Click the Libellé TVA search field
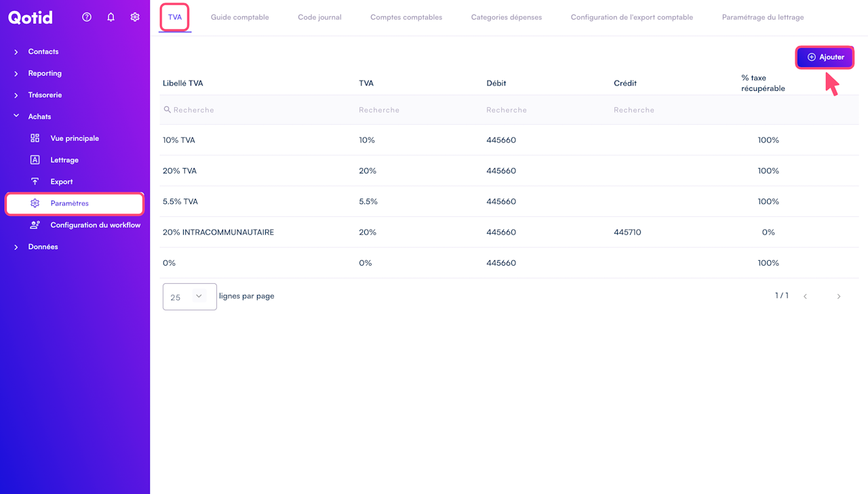Image resolution: width=868 pixels, height=494 pixels. [x=258, y=110]
